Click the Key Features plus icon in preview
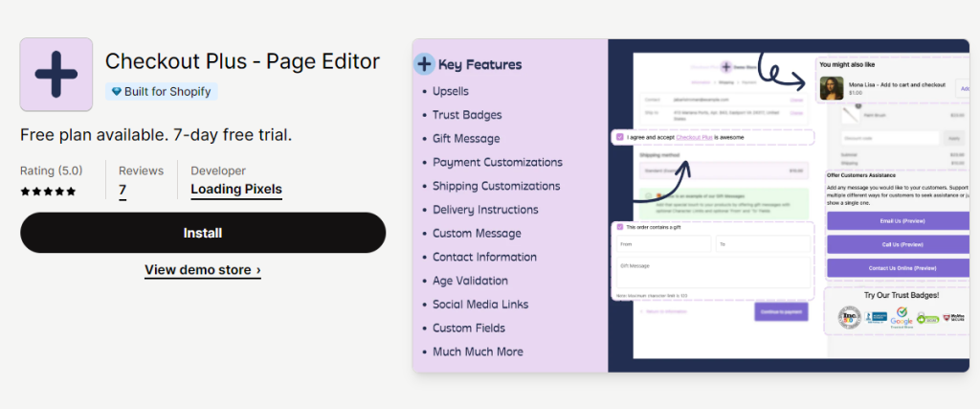The height and width of the screenshot is (409, 980). [424, 64]
